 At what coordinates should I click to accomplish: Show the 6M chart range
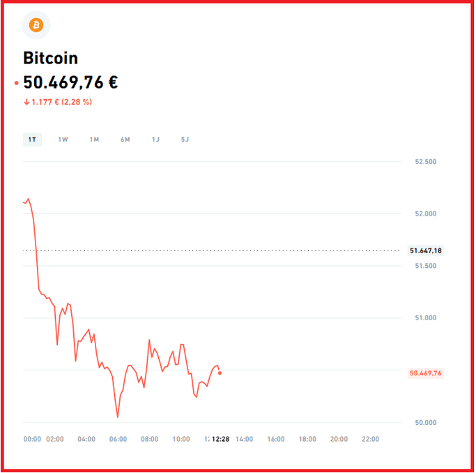click(125, 140)
